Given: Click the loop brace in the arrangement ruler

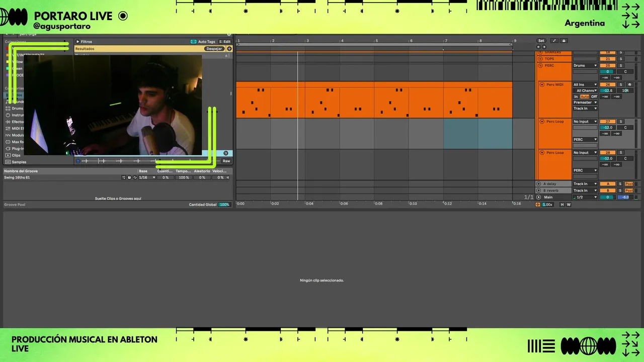Looking at the screenshot, I should (374, 44).
